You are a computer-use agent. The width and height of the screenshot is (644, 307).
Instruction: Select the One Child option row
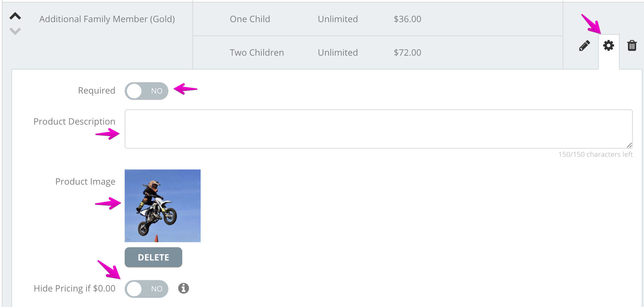pyautogui.click(x=378, y=19)
